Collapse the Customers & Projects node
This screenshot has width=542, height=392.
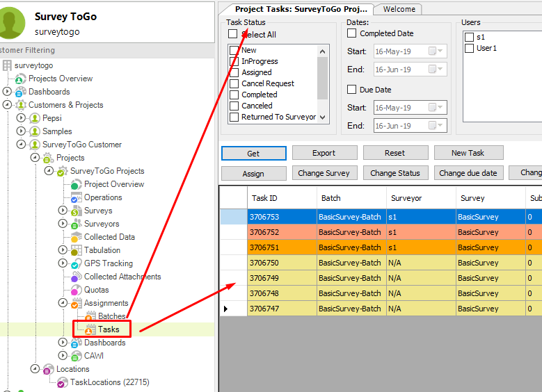click(6, 105)
